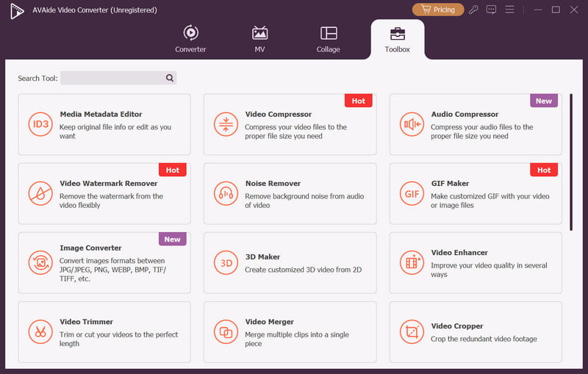Click the Audio Compressor speaker icon
This screenshot has width=588, height=374.
point(412,124)
